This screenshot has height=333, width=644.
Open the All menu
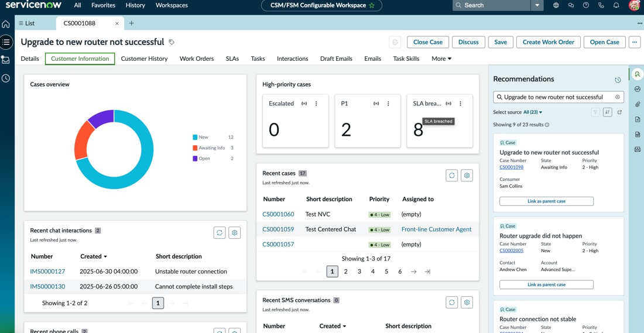77,5
